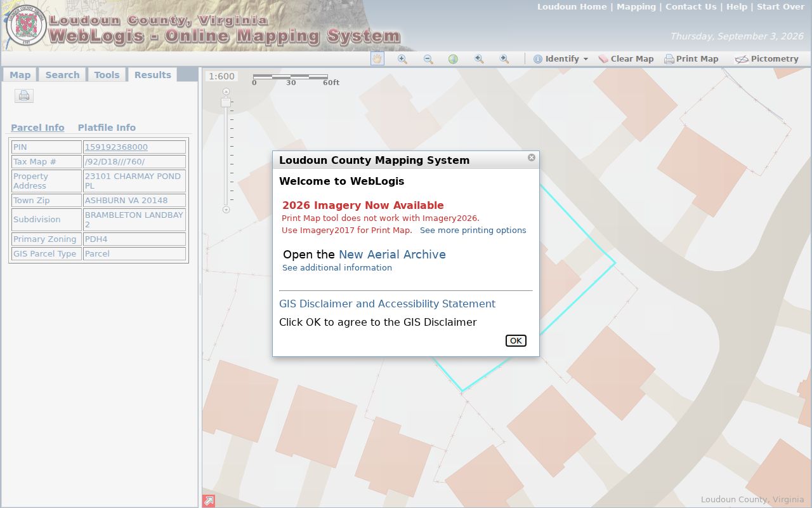Image resolution: width=812 pixels, height=508 pixels.
Task: Go to Loudoun Home
Action: pyautogui.click(x=572, y=7)
